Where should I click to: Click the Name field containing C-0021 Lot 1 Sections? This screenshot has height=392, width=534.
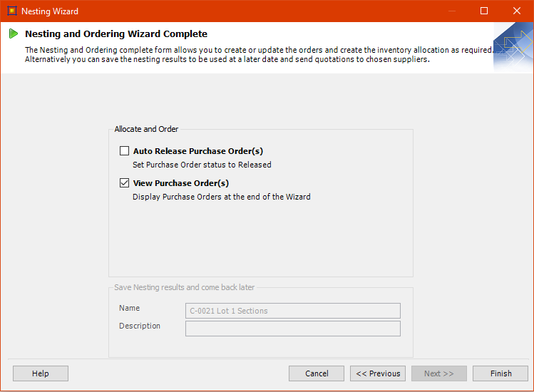292,311
